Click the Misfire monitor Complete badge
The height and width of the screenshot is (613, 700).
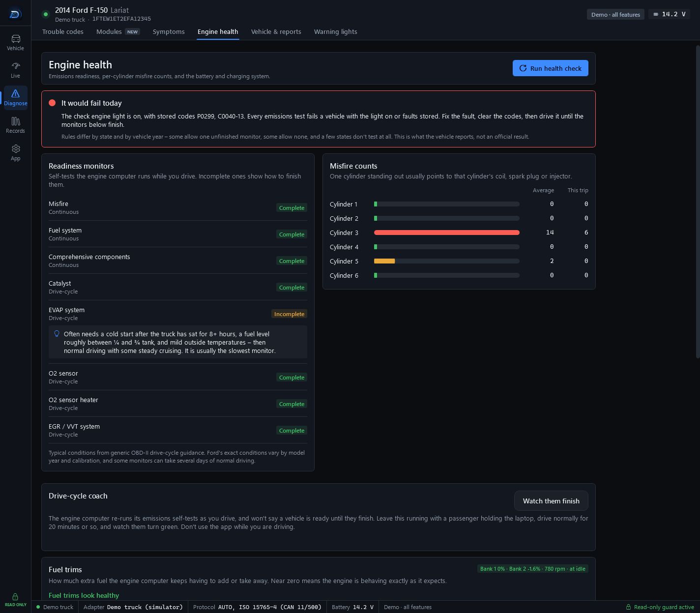coord(292,208)
